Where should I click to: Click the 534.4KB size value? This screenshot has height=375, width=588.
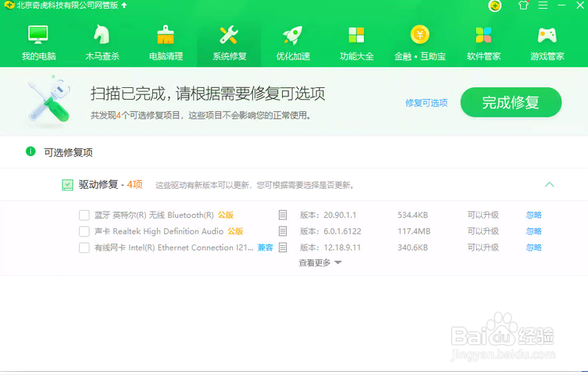413,215
